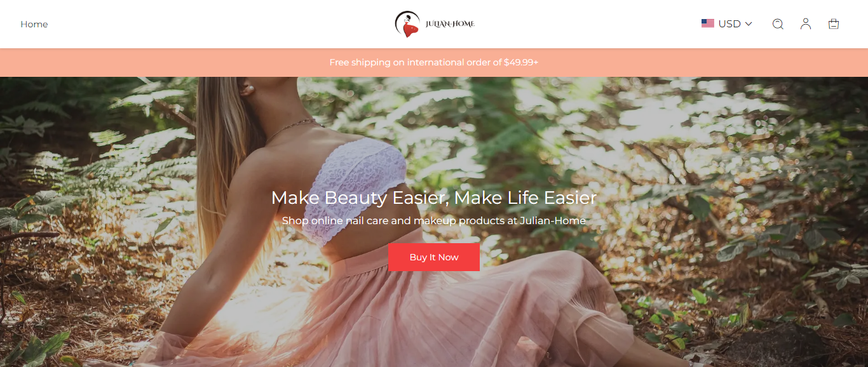
Task: Open the user account icon
Action: (x=806, y=24)
